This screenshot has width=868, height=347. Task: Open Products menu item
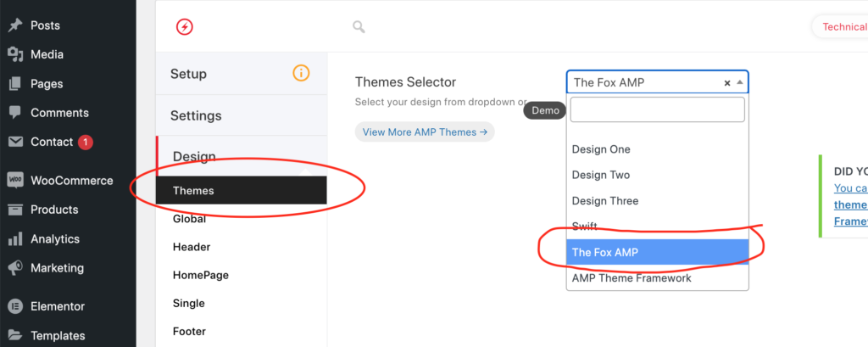54,210
